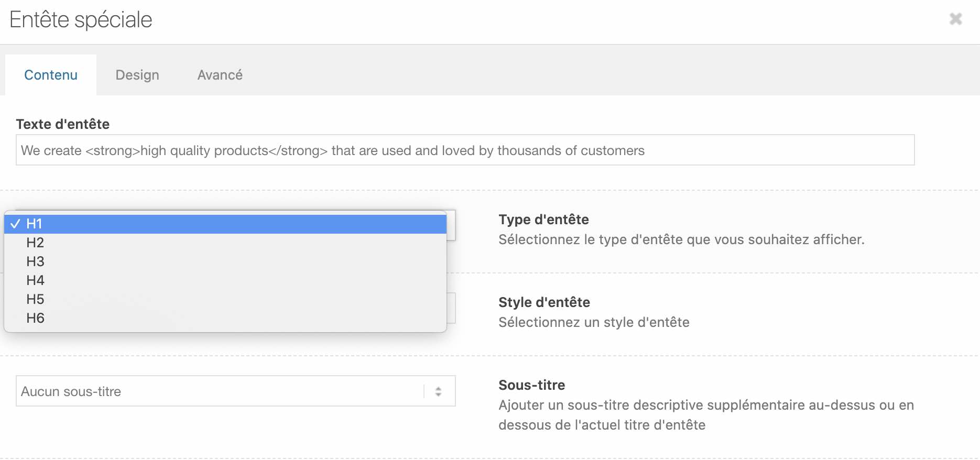Click the 'Sous-titre' heading label
Image resolution: width=980 pixels, height=460 pixels.
tap(531, 385)
